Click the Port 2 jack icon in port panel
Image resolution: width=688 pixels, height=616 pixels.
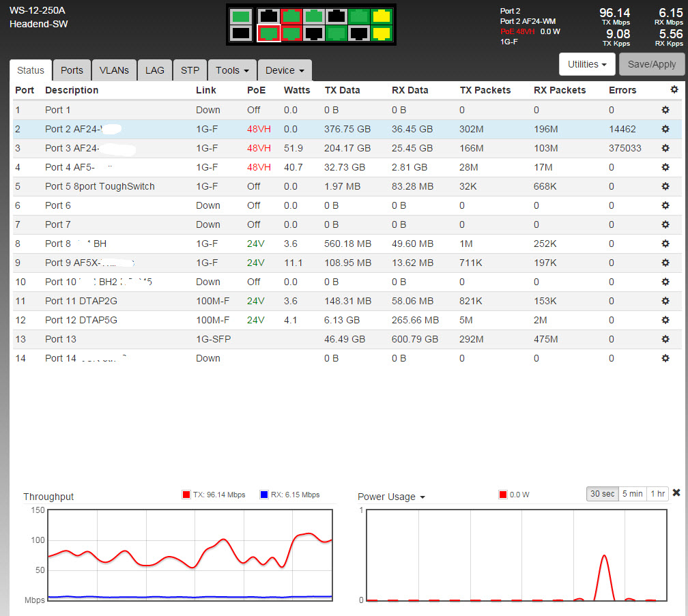(269, 32)
